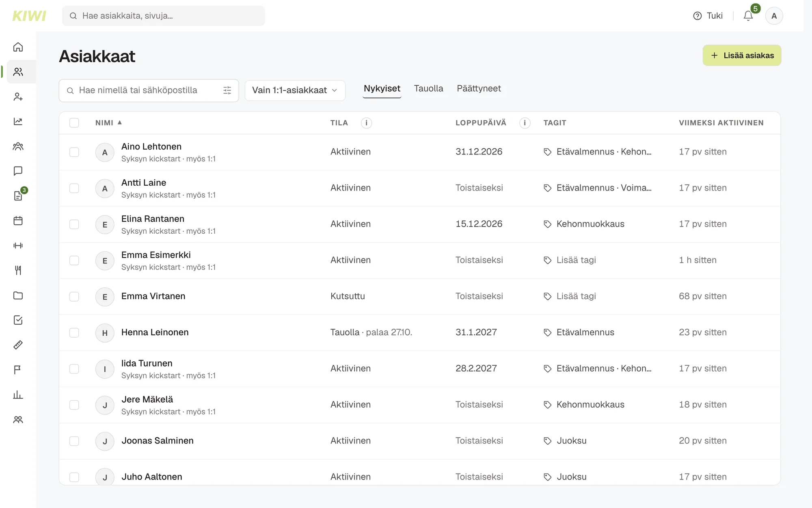Open Tuki support link

click(x=708, y=16)
